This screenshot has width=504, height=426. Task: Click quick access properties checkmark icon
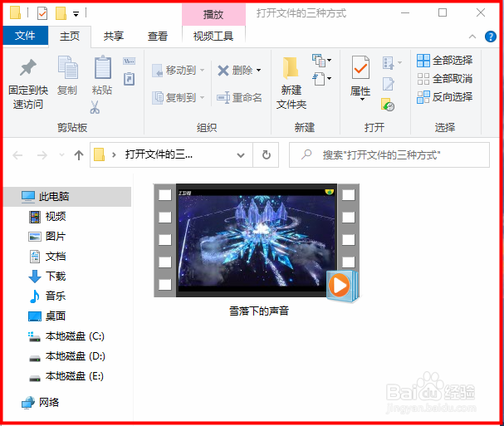(42, 13)
